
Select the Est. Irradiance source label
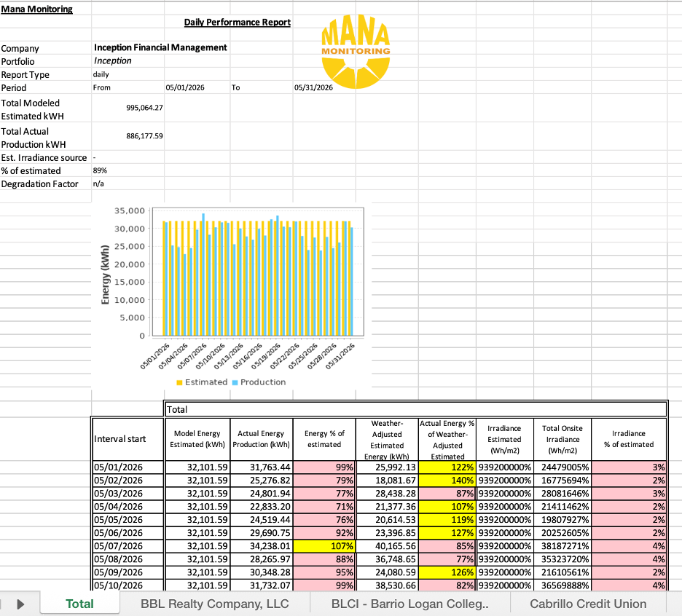[x=44, y=158]
